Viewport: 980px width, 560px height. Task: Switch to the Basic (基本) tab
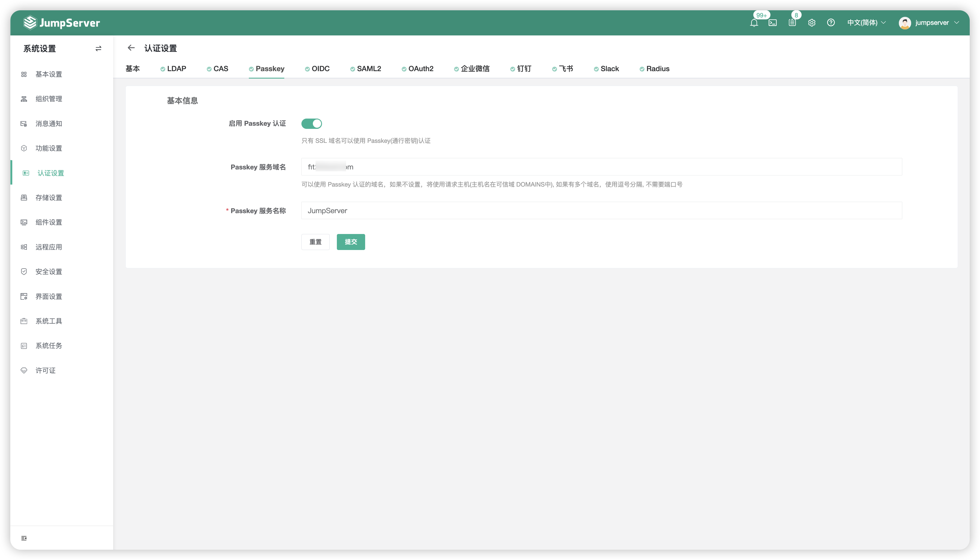133,69
